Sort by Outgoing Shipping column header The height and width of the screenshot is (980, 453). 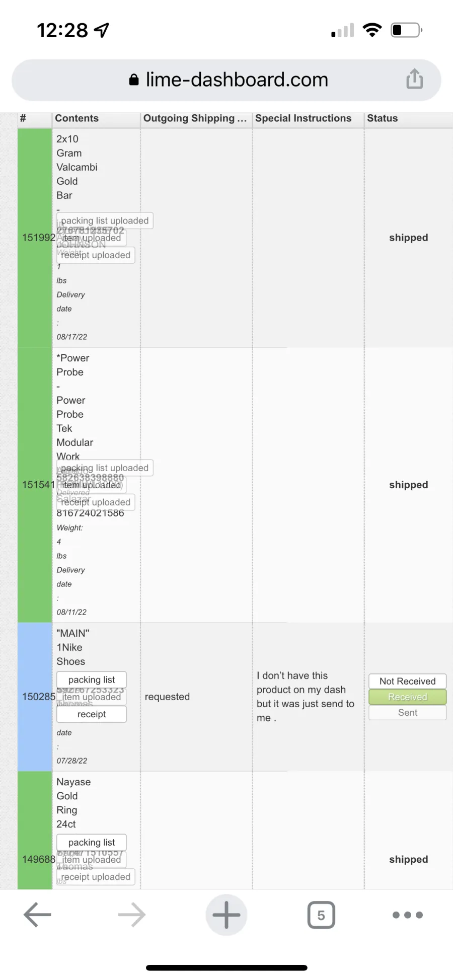pos(196,118)
